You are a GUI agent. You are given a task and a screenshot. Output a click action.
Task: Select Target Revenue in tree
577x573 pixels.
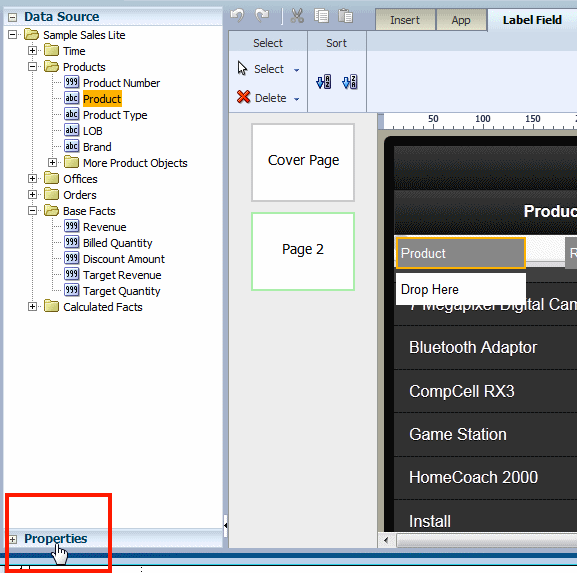click(122, 275)
